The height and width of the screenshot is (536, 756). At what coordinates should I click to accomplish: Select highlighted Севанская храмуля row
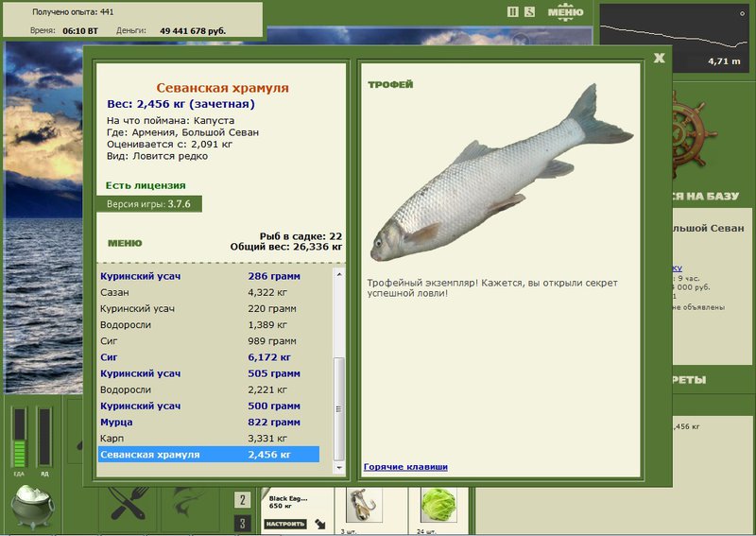tap(208, 455)
